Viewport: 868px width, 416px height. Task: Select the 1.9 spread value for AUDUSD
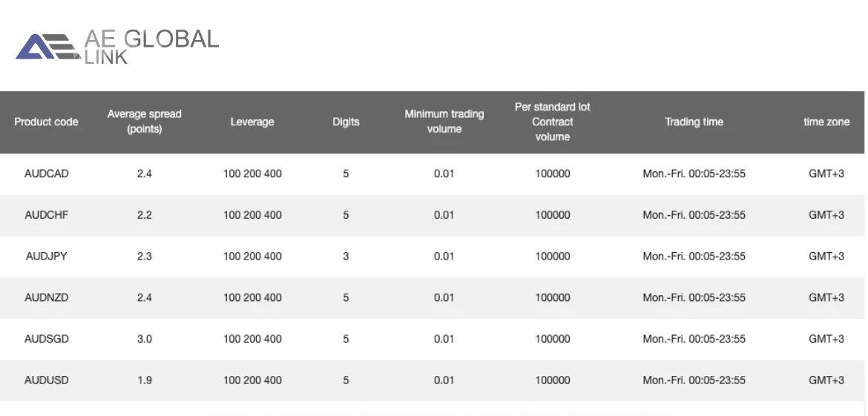[x=145, y=380]
